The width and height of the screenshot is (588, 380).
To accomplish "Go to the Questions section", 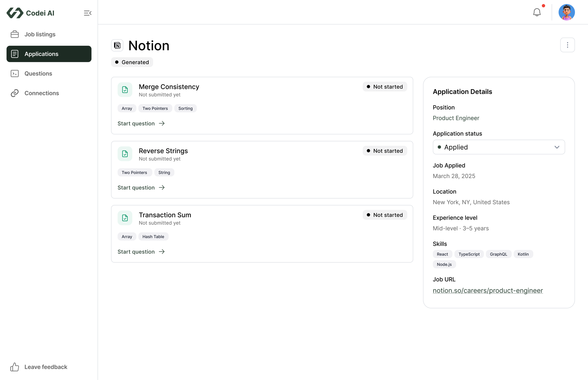I will pyautogui.click(x=49, y=74).
